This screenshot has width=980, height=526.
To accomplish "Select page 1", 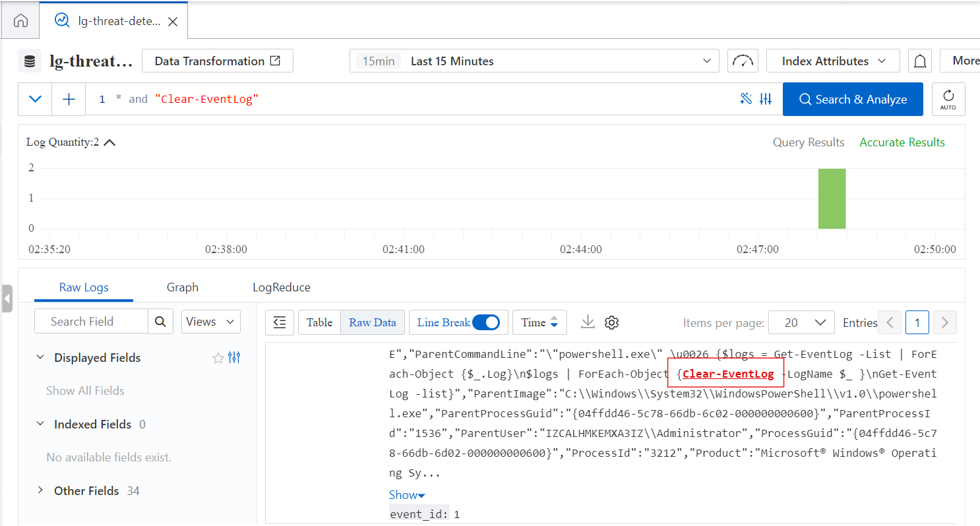I will 917,322.
